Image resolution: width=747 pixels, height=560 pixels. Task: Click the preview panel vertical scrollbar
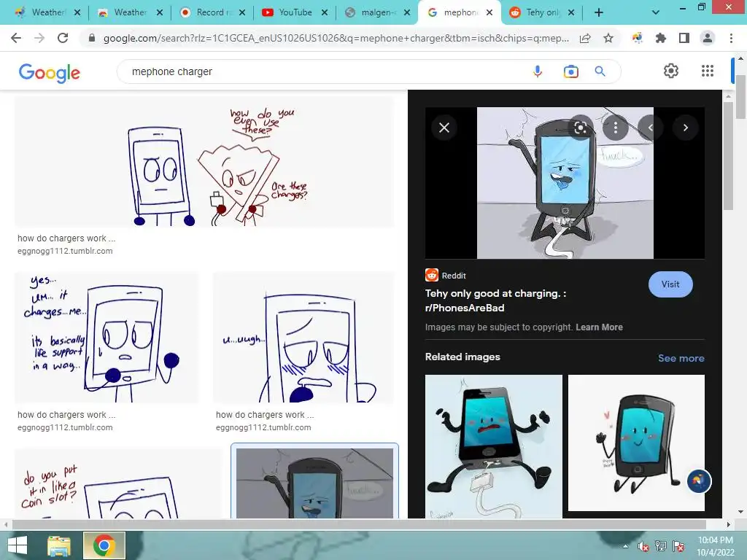[728, 156]
